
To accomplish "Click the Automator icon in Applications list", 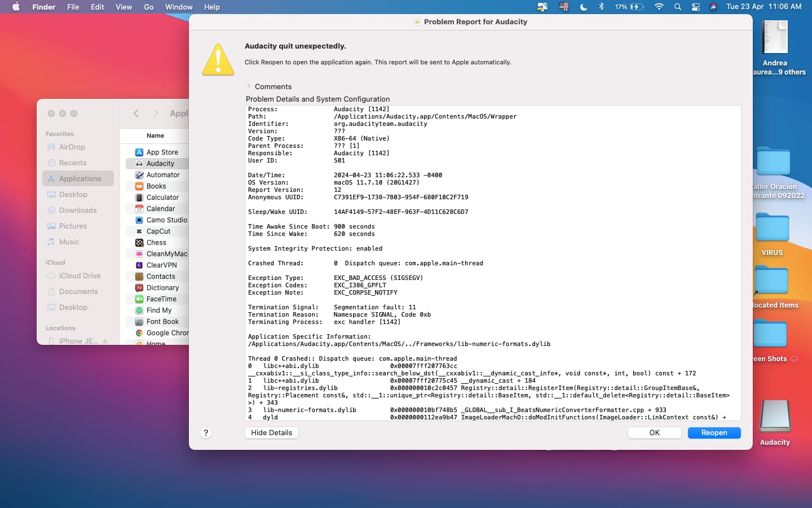I will pyautogui.click(x=139, y=175).
